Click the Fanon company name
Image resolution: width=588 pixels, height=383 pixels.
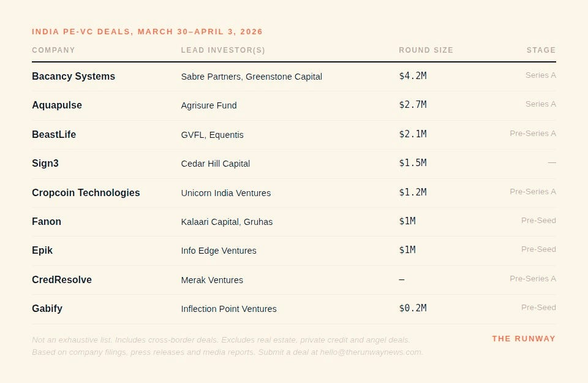(46, 221)
